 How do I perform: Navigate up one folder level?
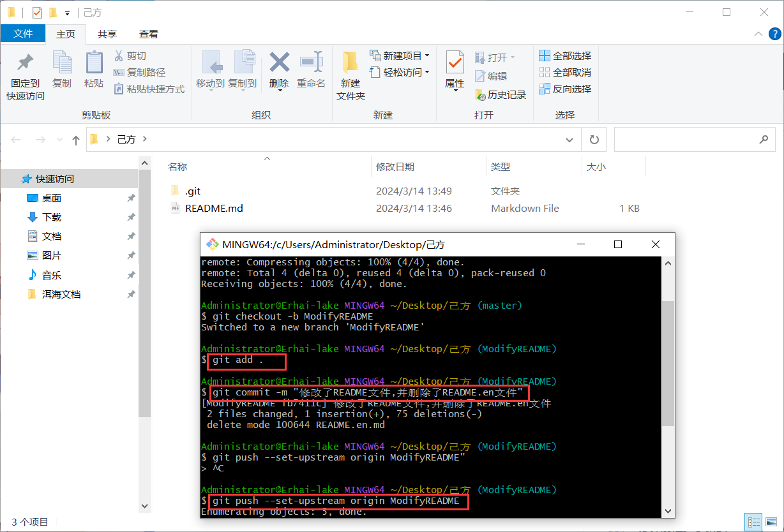[x=75, y=140]
